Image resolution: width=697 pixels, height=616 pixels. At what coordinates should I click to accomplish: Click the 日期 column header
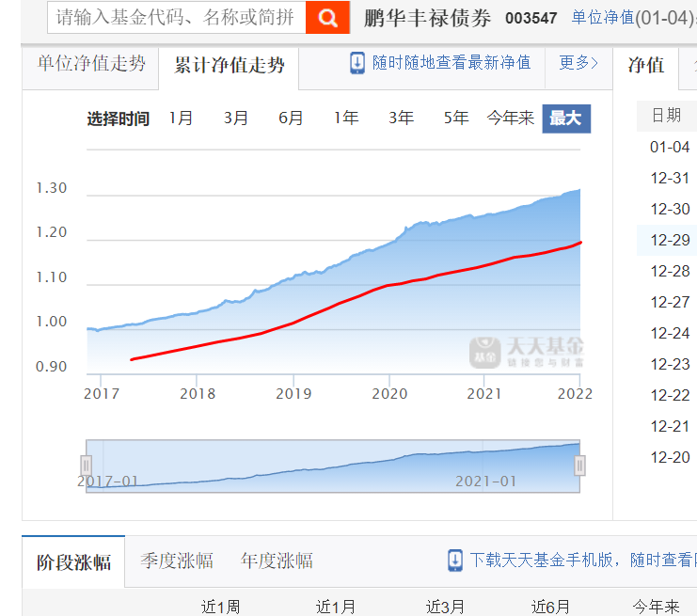[666, 116]
